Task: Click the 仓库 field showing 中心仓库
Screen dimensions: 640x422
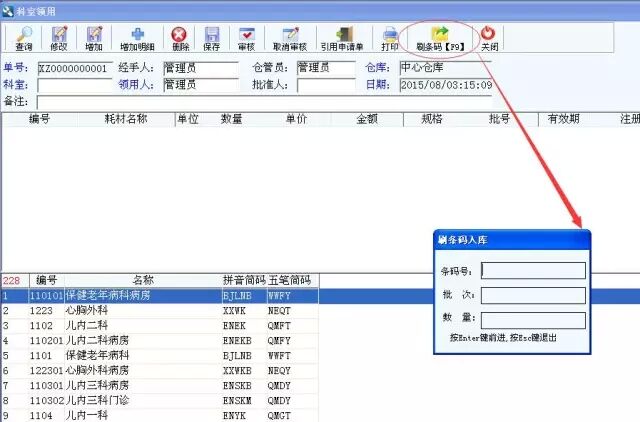Action: point(446,68)
